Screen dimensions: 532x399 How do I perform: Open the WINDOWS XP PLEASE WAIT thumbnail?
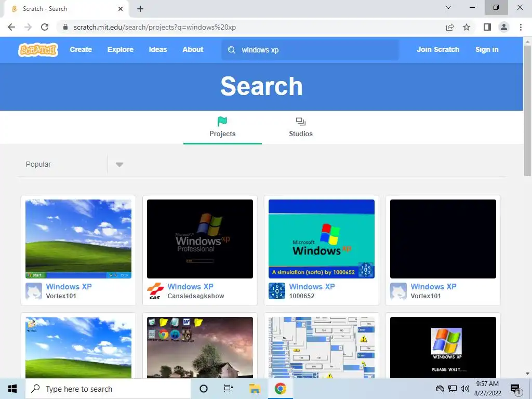443,348
